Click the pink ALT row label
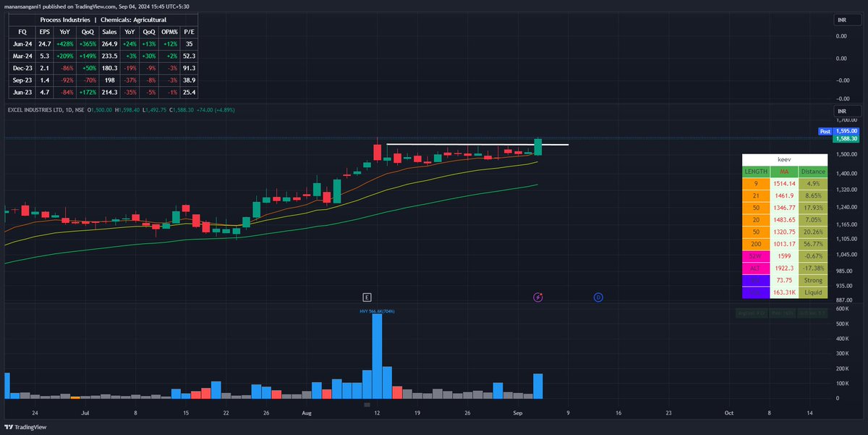The width and height of the screenshot is (868, 435). 756,268
